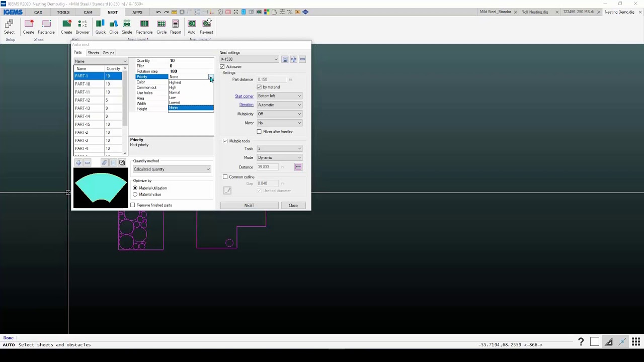The image size is (644, 362).
Task: Click the Sheet Rectangle icon
Action: tap(46, 27)
